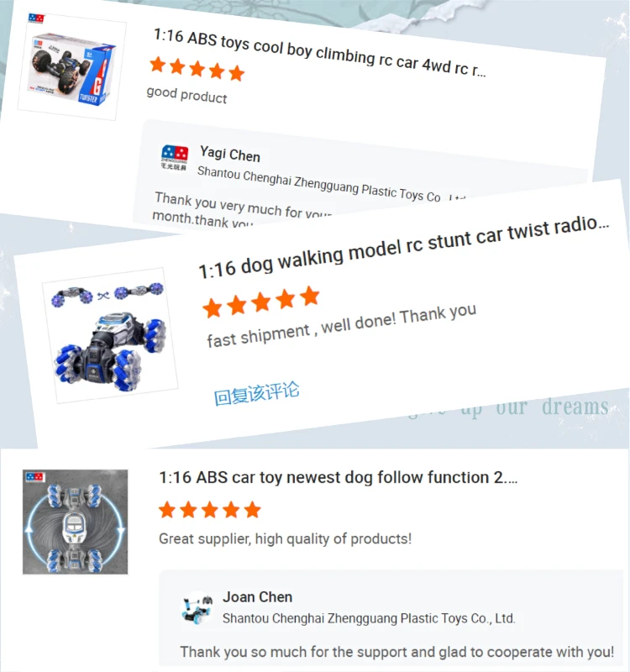Open the top-view dog follow car thumbnail
The height and width of the screenshot is (672, 630).
point(76,522)
